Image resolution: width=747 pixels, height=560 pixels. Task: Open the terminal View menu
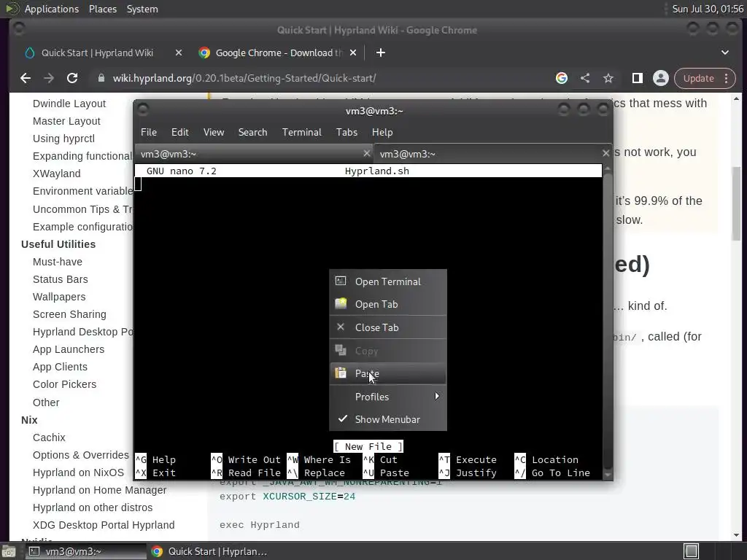click(x=214, y=133)
